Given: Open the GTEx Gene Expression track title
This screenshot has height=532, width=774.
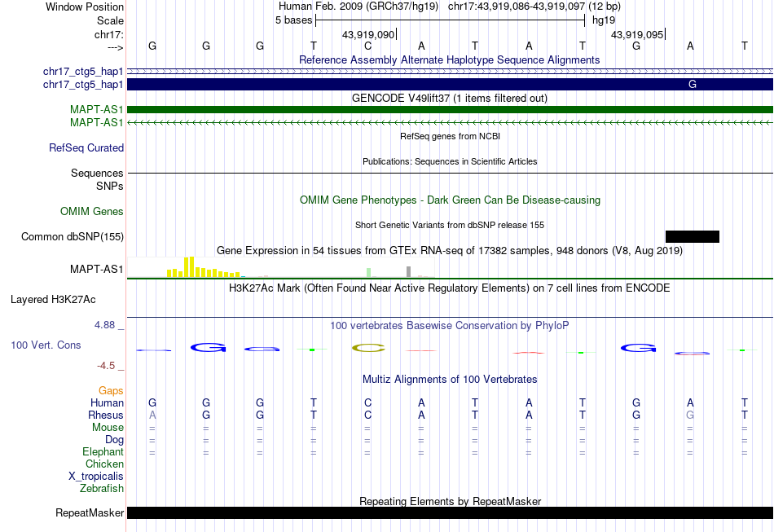Looking at the screenshot, I should click(x=450, y=251).
